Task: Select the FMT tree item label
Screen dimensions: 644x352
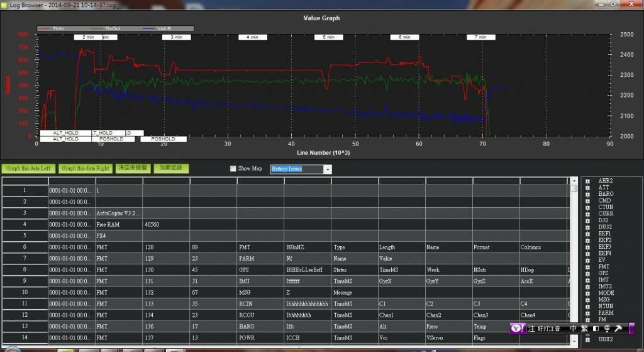Action: 604,266
